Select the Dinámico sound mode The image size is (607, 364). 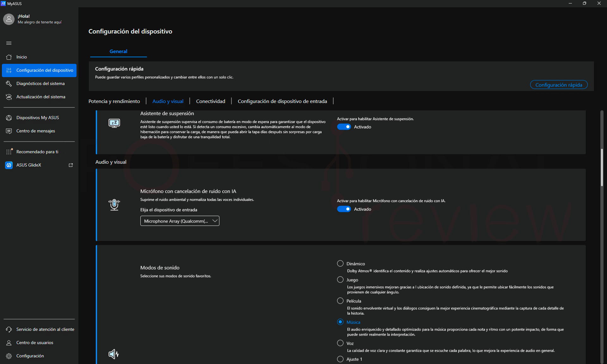pyautogui.click(x=340, y=264)
